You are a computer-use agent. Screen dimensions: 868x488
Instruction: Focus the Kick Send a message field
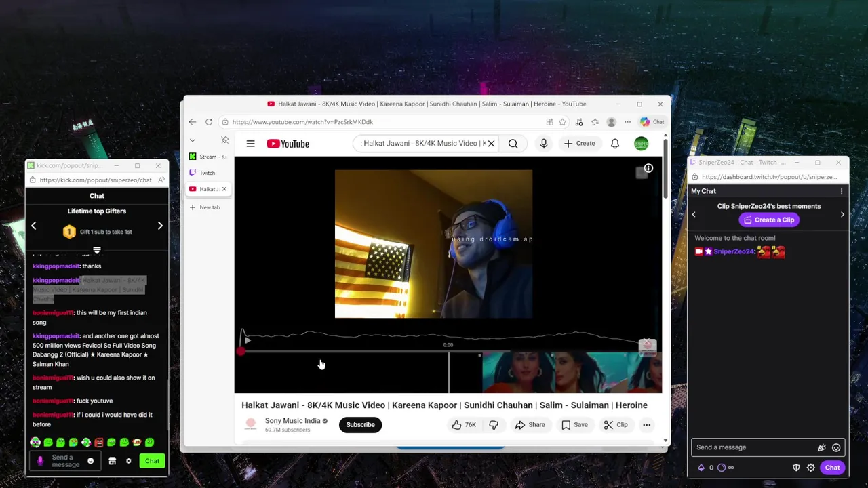65,461
